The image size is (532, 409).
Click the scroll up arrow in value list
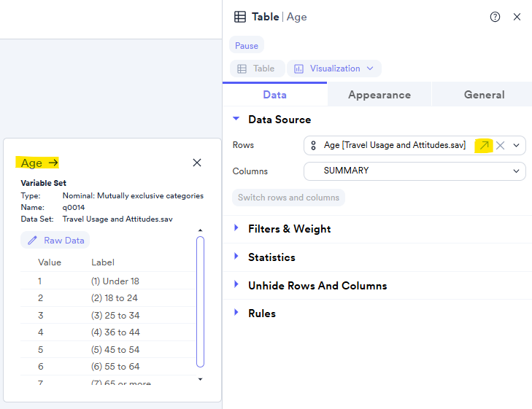coord(200,230)
